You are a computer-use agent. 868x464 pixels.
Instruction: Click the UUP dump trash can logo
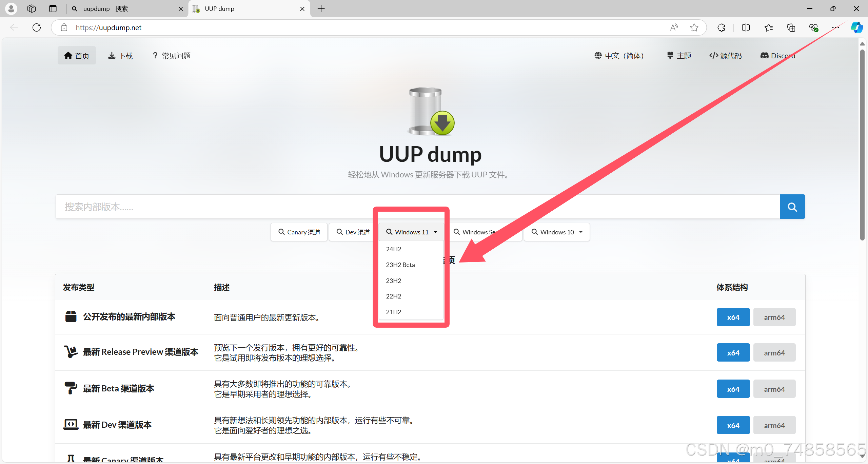[431, 111]
